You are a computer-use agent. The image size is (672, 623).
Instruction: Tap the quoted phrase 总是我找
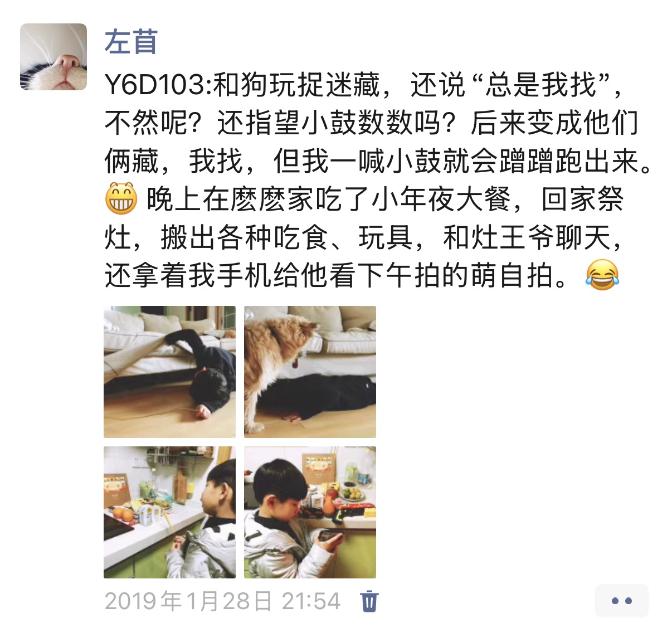541,85
